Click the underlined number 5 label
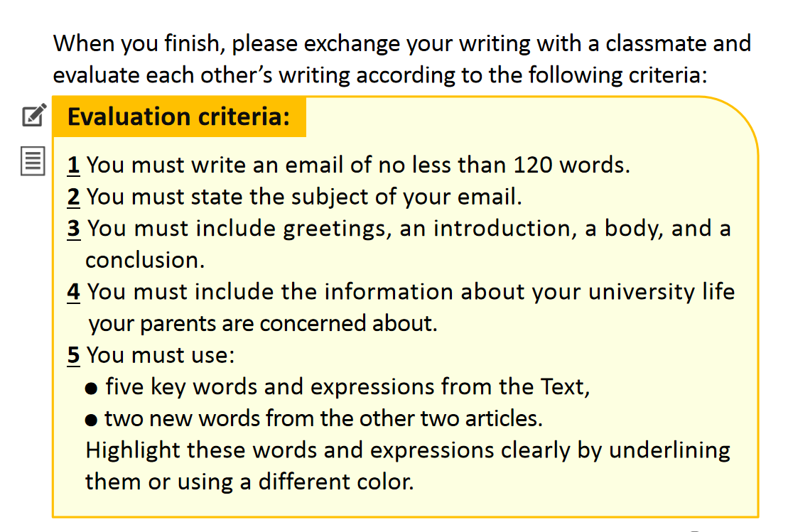 point(73,355)
